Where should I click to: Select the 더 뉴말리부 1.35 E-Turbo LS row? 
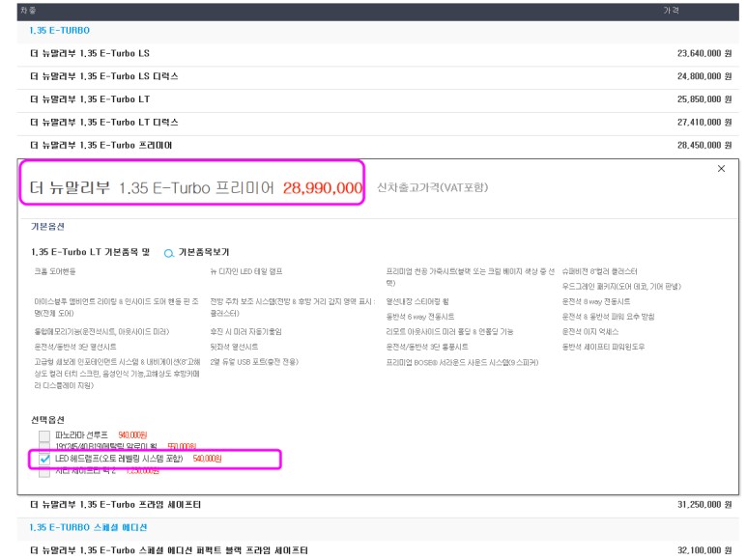click(x=378, y=53)
